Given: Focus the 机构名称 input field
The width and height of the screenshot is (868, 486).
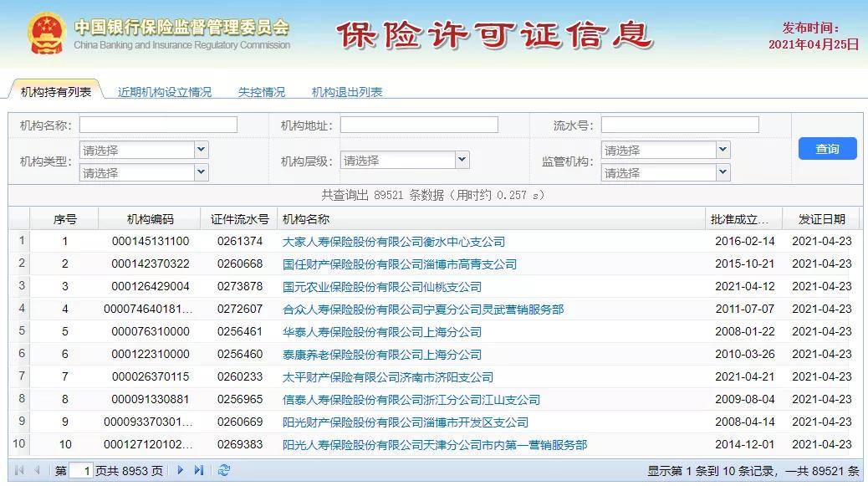Looking at the screenshot, I should pyautogui.click(x=158, y=125).
